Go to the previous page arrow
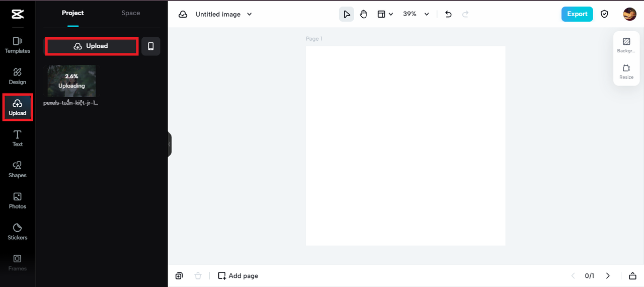644x287 pixels. coord(573,276)
